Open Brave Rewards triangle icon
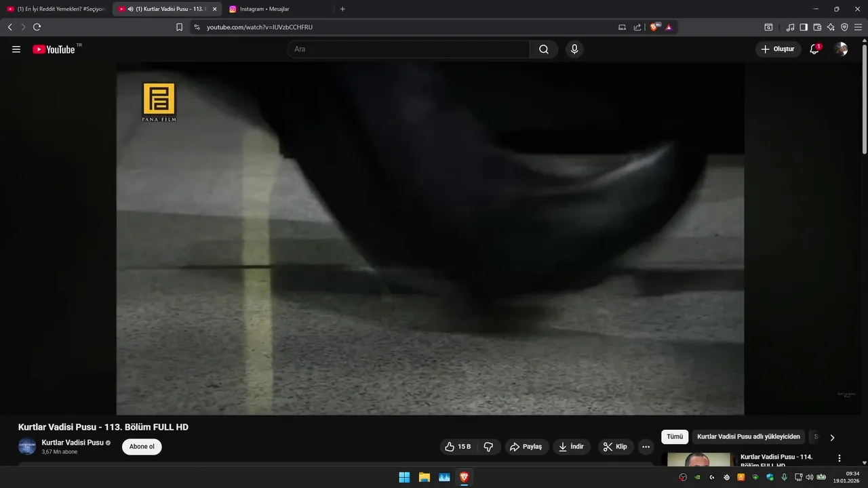868x488 pixels. pyautogui.click(x=669, y=27)
